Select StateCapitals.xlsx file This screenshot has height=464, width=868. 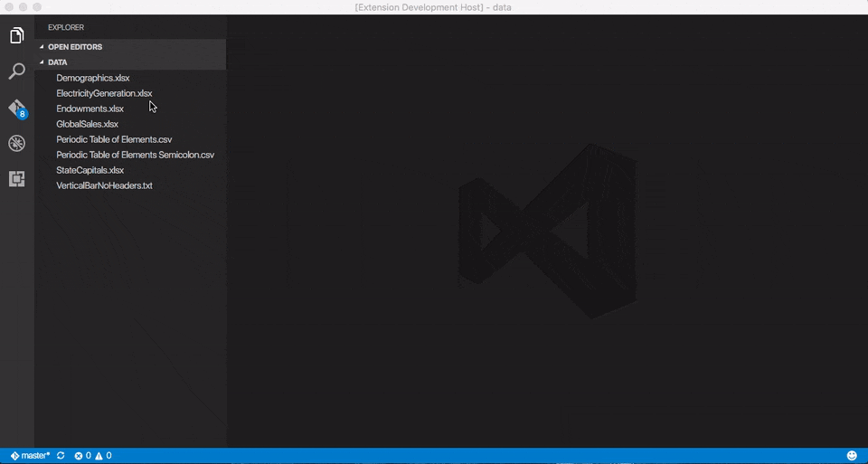tap(90, 171)
